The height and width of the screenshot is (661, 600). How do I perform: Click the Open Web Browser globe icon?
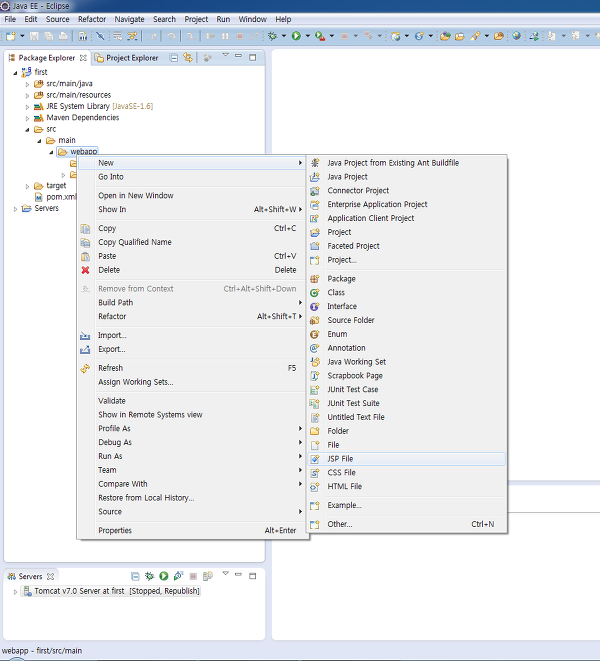tap(516, 36)
